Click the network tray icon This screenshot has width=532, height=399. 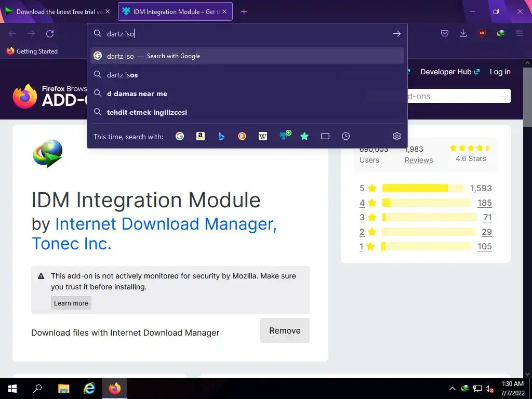click(477, 389)
